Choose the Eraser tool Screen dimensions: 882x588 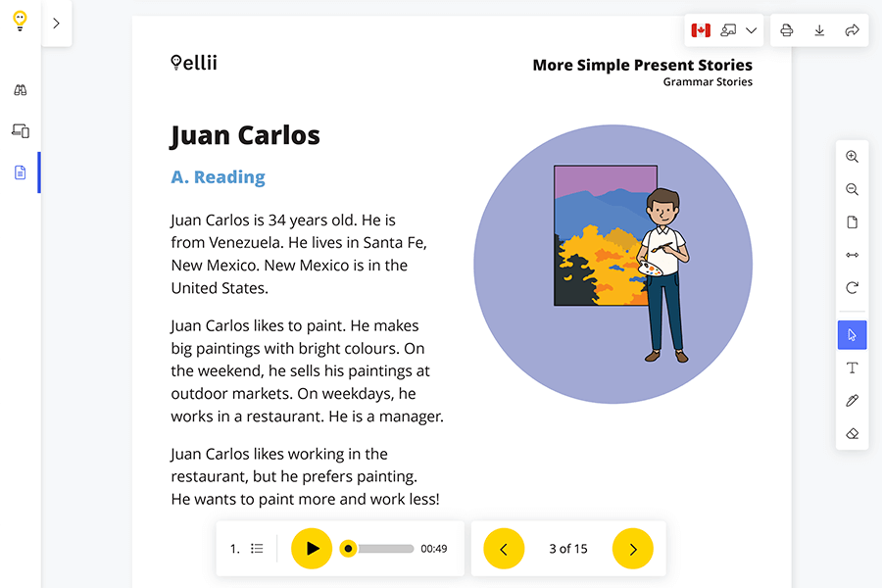point(852,432)
